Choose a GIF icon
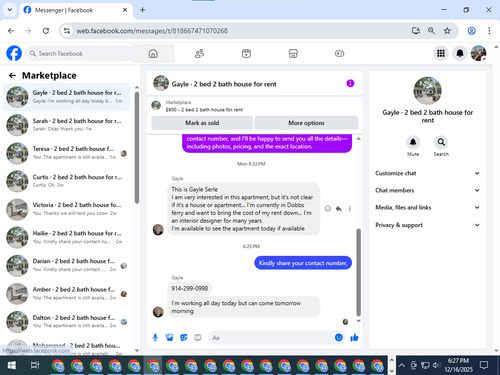Viewport: 500px width, 375px height. click(x=198, y=338)
